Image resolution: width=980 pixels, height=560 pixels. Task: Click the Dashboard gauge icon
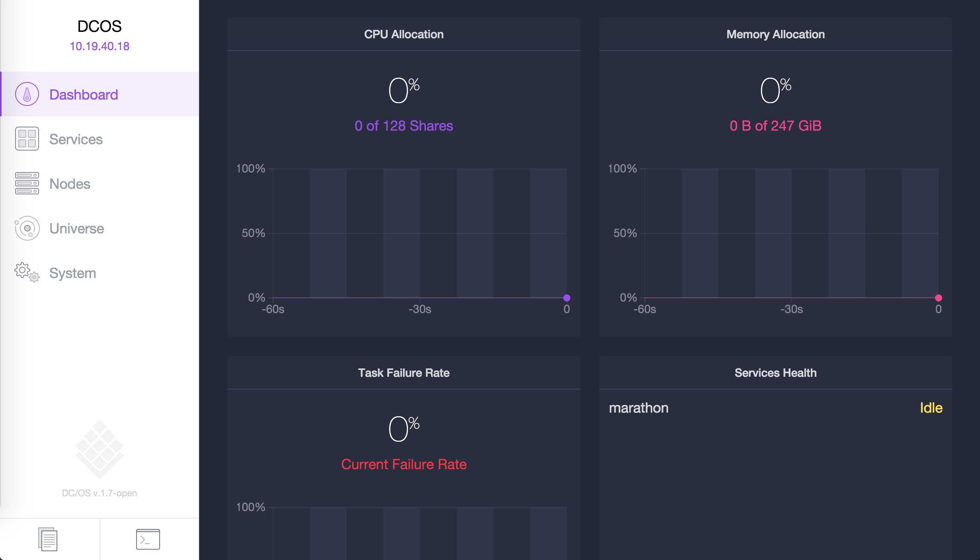[27, 94]
